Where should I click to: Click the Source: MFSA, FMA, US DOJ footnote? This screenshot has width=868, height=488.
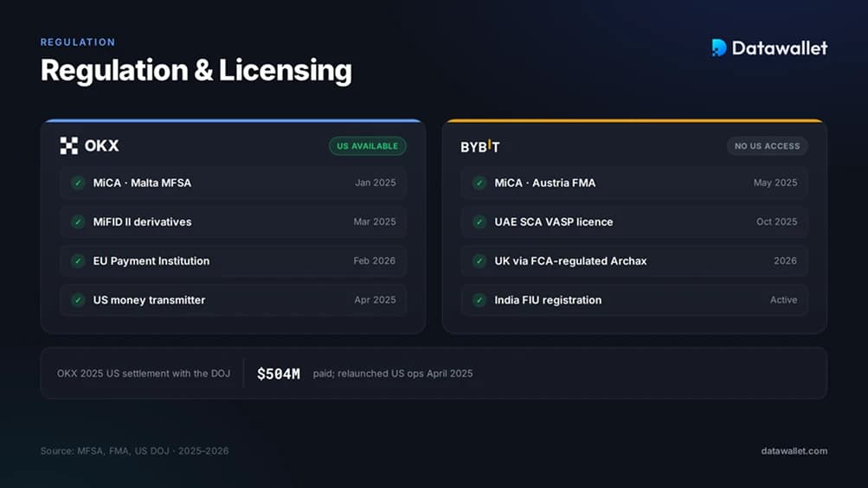[134, 451]
